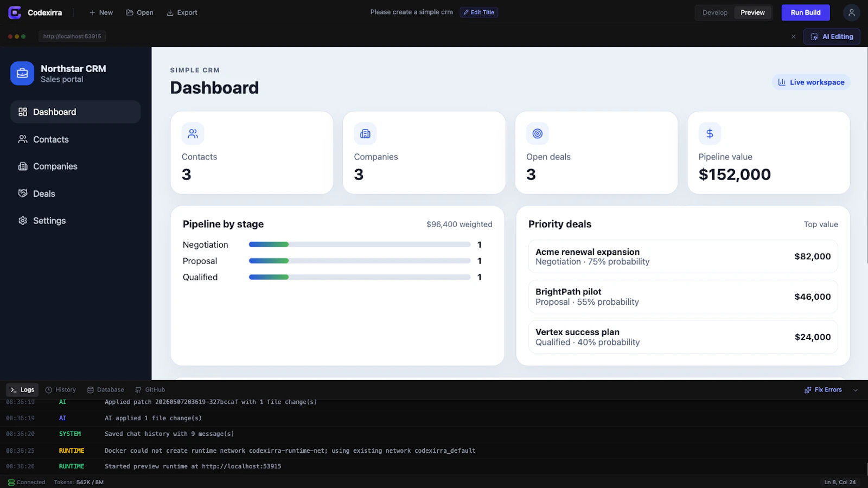
Task: Expand the chevron next to Fix Errors
Action: (x=856, y=390)
